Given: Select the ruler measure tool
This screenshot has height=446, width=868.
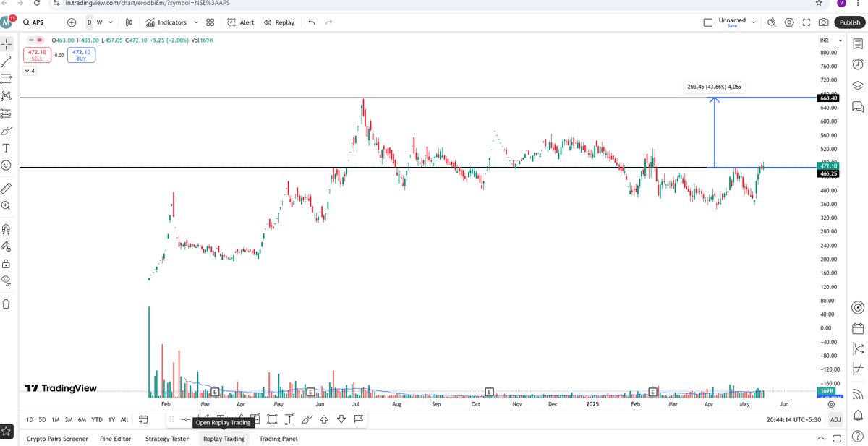Looking at the screenshot, I should click(x=7, y=188).
